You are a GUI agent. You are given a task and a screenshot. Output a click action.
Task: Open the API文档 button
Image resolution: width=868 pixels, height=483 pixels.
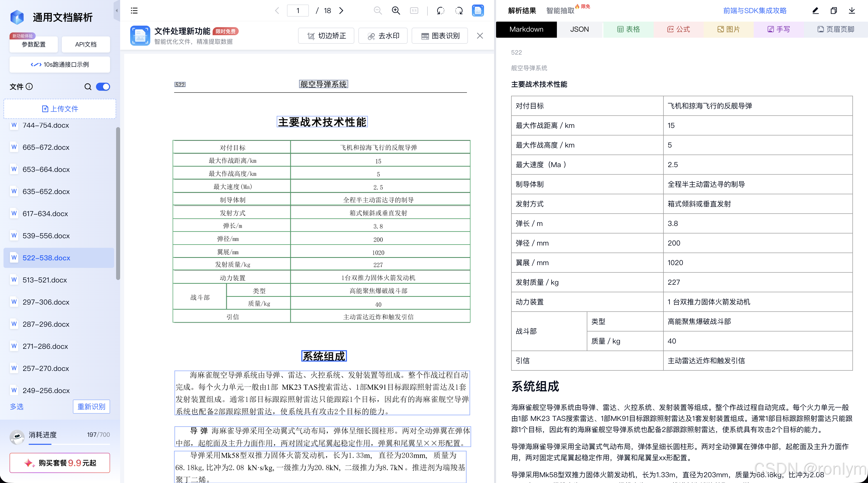pyautogui.click(x=86, y=44)
